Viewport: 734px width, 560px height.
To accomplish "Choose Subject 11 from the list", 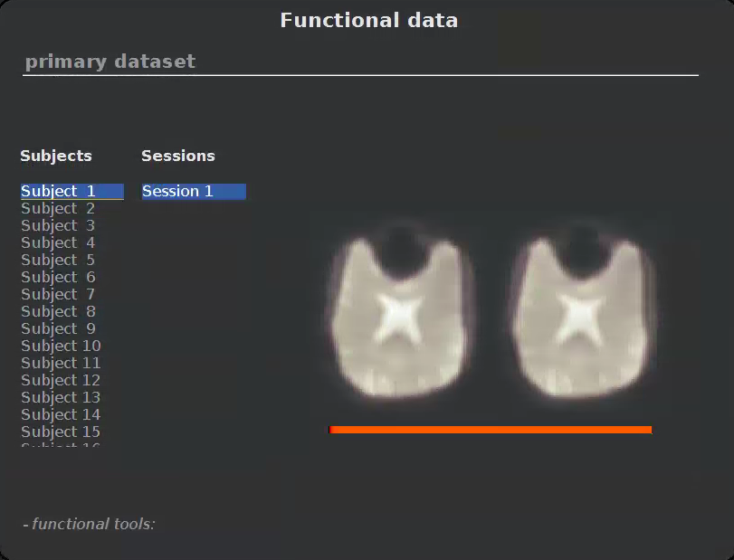I will 61,364.
